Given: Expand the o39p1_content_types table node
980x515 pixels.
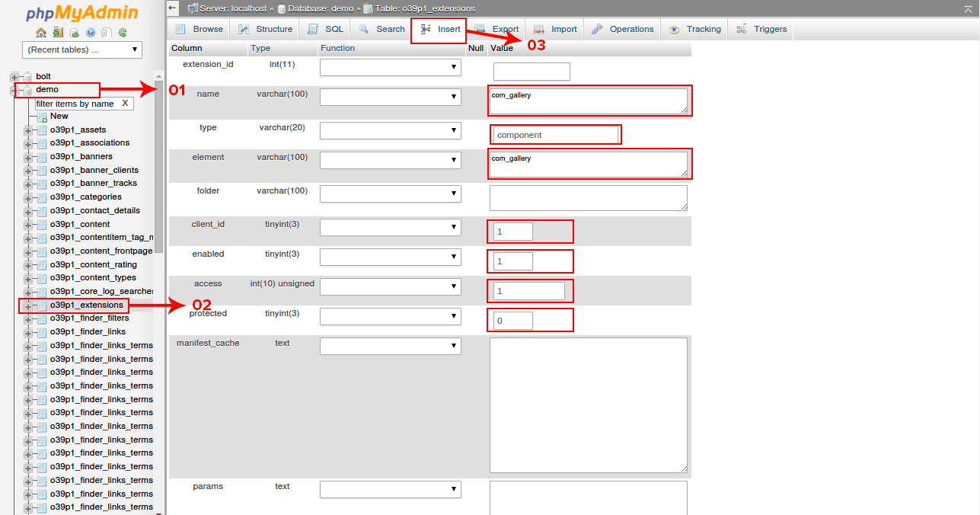Looking at the screenshot, I should (x=29, y=278).
